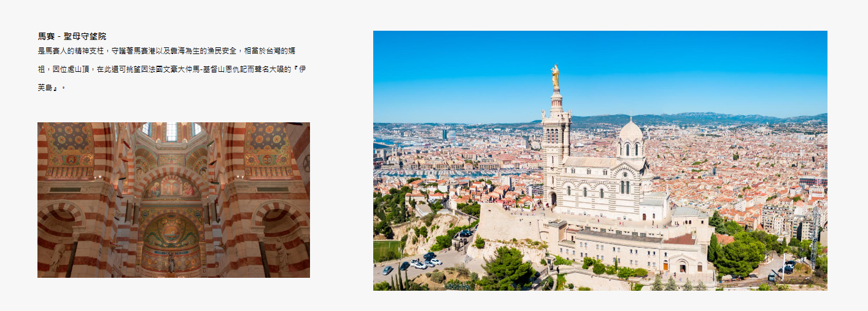Click the white dome of the basilica
This screenshot has height=311, width=868.
630,131
